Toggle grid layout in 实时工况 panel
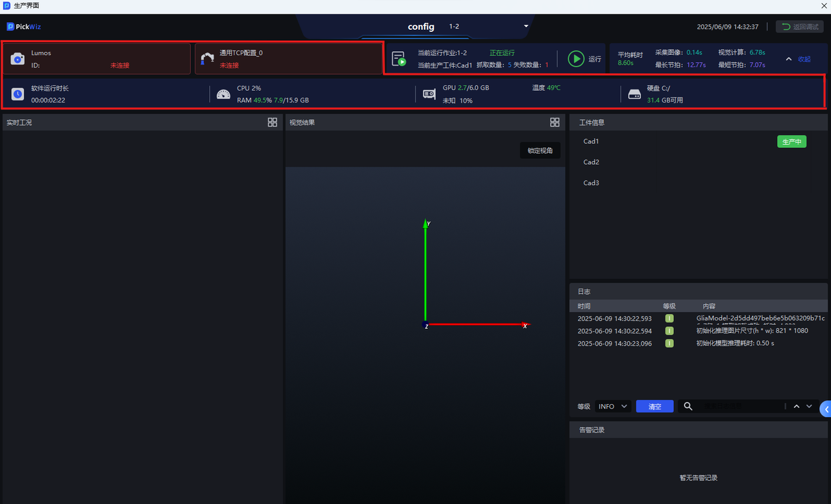Image resolution: width=831 pixels, height=504 pixels. click(x=273, y=122)
